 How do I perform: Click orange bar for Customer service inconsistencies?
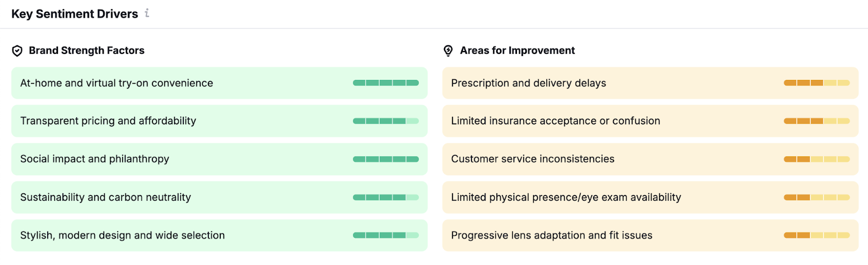pos(816,159)
